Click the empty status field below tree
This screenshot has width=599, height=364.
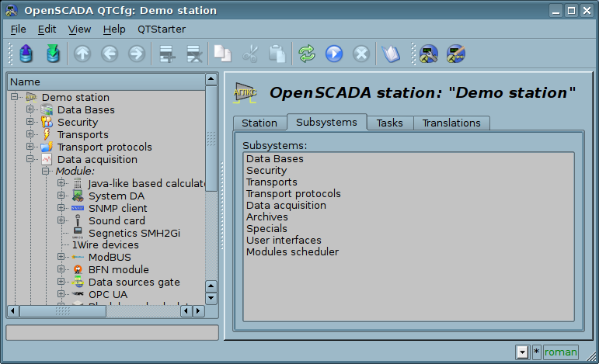113,333
